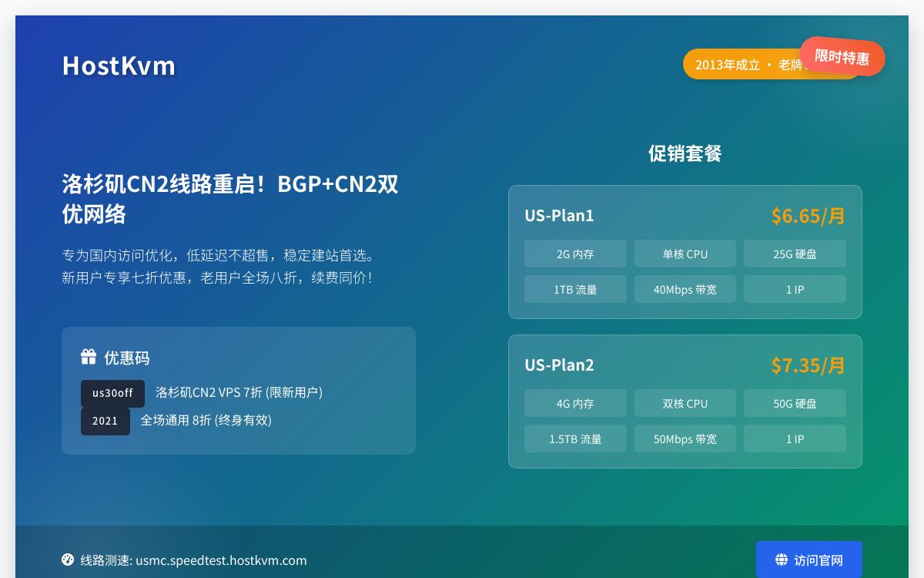Click the speedtest URL usmc.speedtest.hostkvm.com

coord(222,560)
